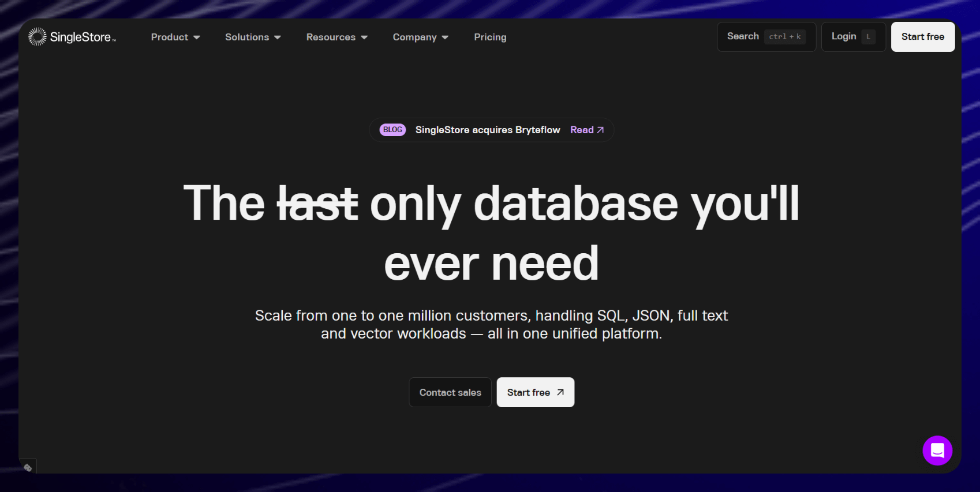Click the BLOG badge
Image resolution: width=980 pixels, height=492 pixels.
point(392,130)
